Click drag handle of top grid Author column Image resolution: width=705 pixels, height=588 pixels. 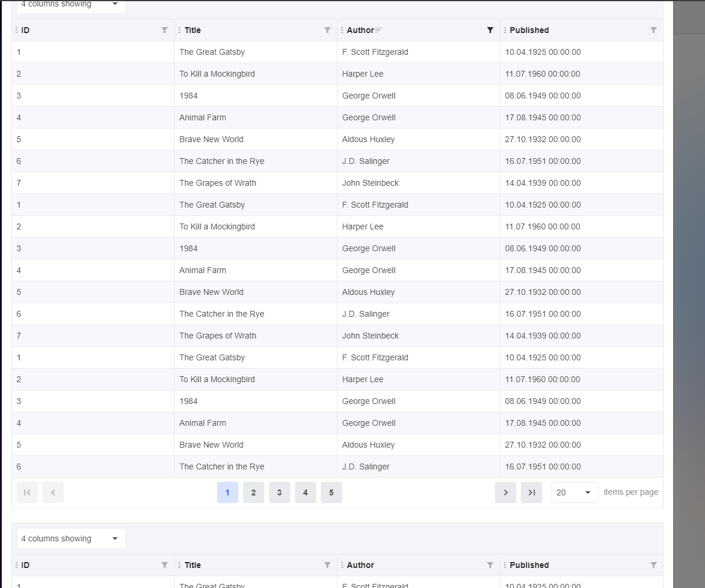click(342, 30)
